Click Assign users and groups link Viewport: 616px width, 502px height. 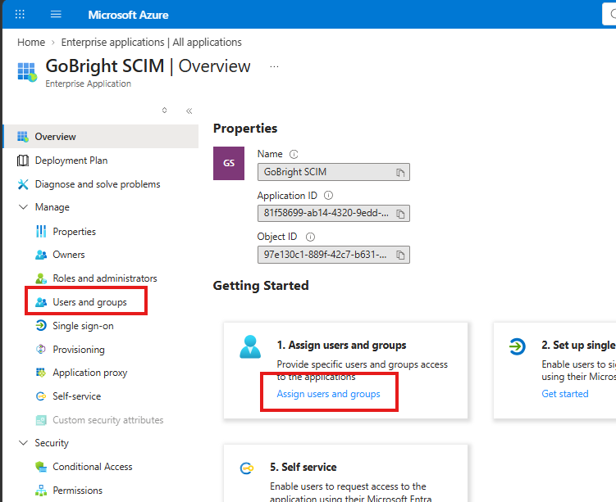pyautogui.click(x=328, y=394)
